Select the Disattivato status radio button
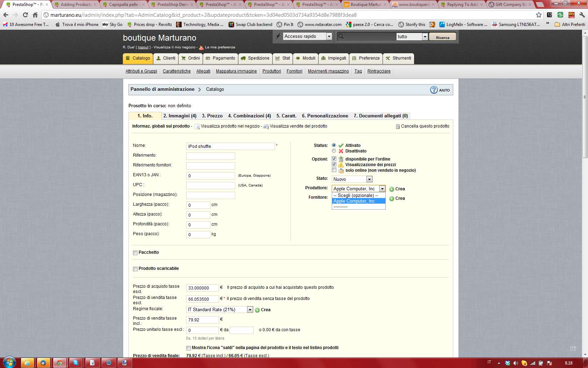This screenshot has width=588, height=368. 334,151
